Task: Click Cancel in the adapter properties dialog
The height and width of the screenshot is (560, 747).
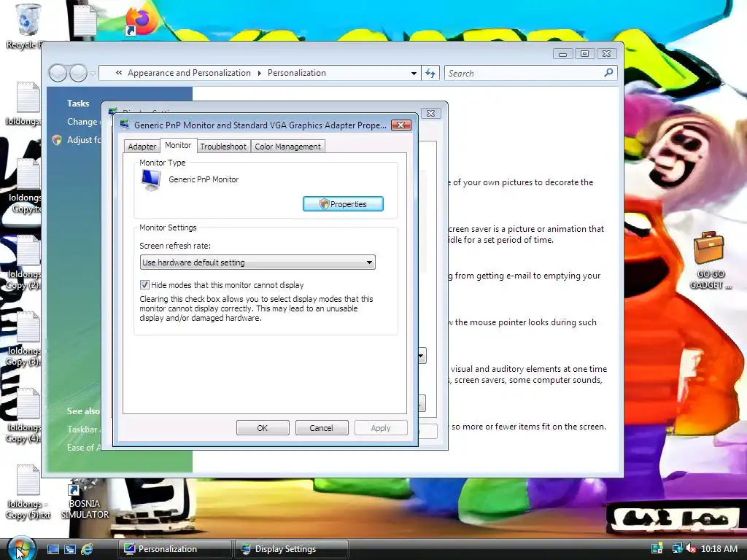Action: 321,427
